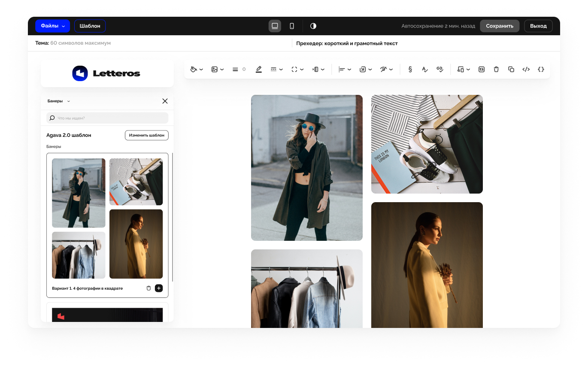Click the trash icon in the editor toolbar

[496, 69]
